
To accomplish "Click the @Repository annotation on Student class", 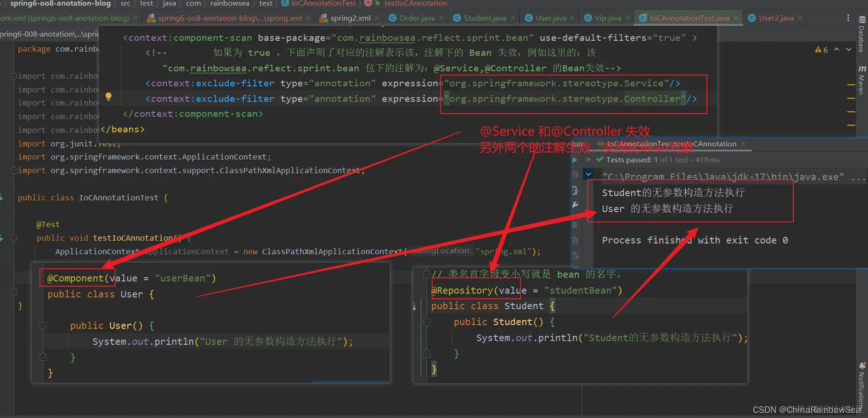I will (462, 290).
